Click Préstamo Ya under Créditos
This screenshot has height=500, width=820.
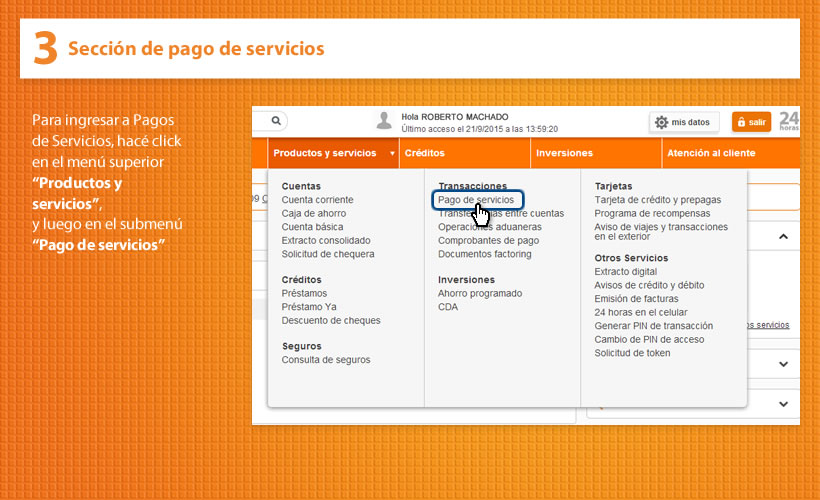coord(309,307)
